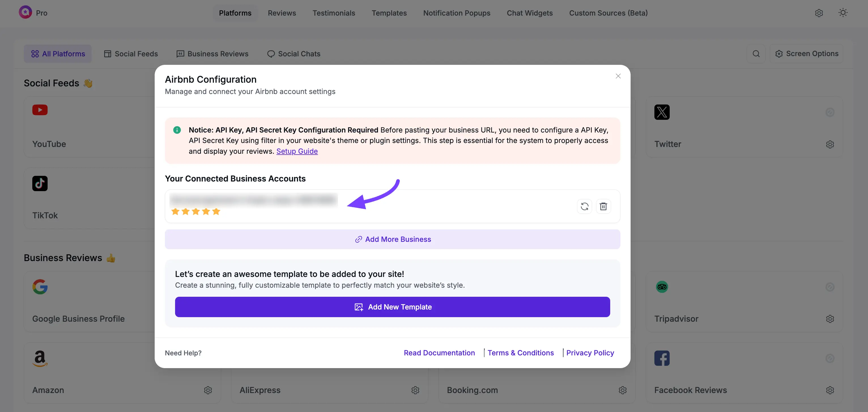Open the Read Documentation link
The height and width of the screenshot is (412, 868).
pyautogui.click(x=439, y=353)
